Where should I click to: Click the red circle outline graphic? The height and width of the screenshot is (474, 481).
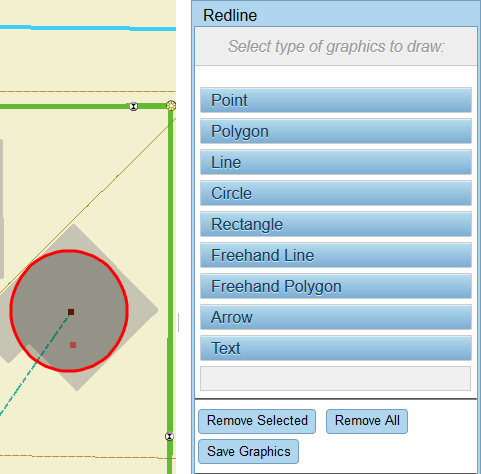click(x=127, y=310)
